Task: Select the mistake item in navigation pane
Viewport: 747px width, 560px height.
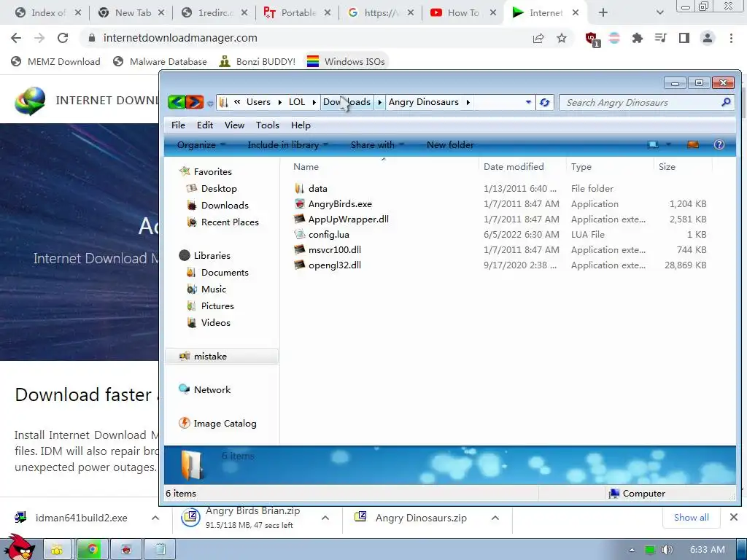Action: 221,356
